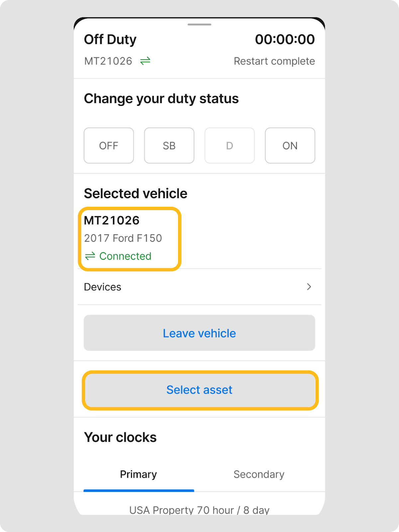Tap the green Connected status text
Image resolution: width=399 pixels, height=532 pixels.
(x=125, y=256)
